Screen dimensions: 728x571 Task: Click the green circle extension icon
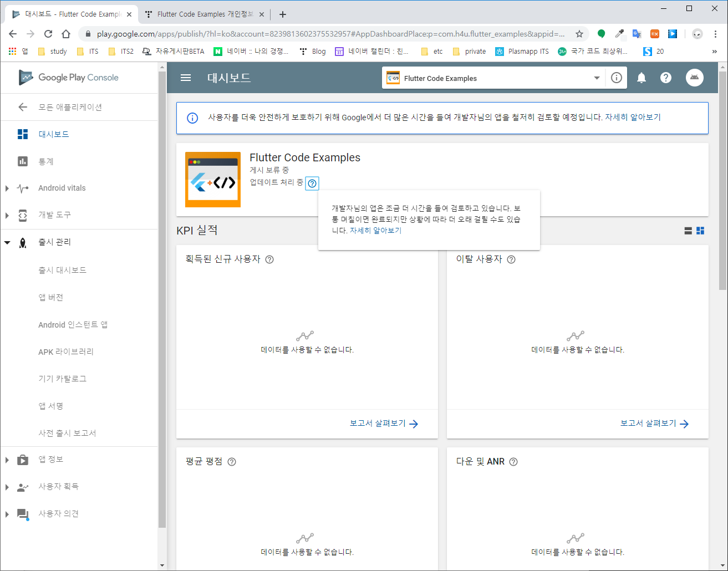click(x=602, y=34)
